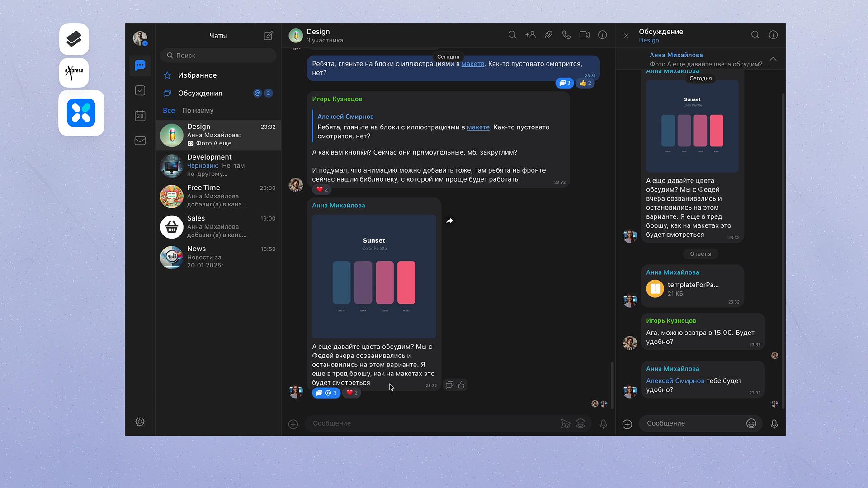Screen dimensions: 868x488
Task: Toggle the thumbs-up reaction on Alexey's message
Action: tap(585, 83)
